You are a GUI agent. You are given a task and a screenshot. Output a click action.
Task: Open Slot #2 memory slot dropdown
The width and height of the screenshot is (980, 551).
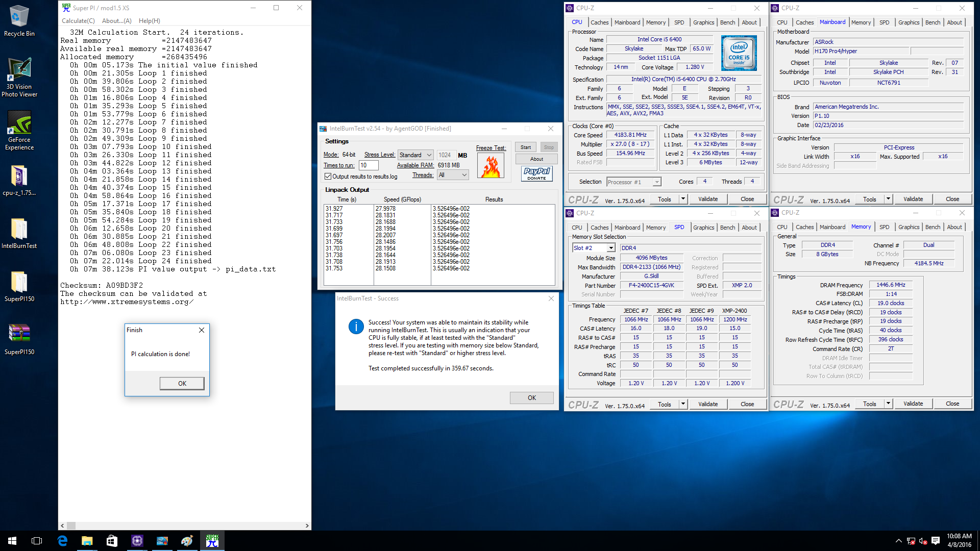(594, 248)
